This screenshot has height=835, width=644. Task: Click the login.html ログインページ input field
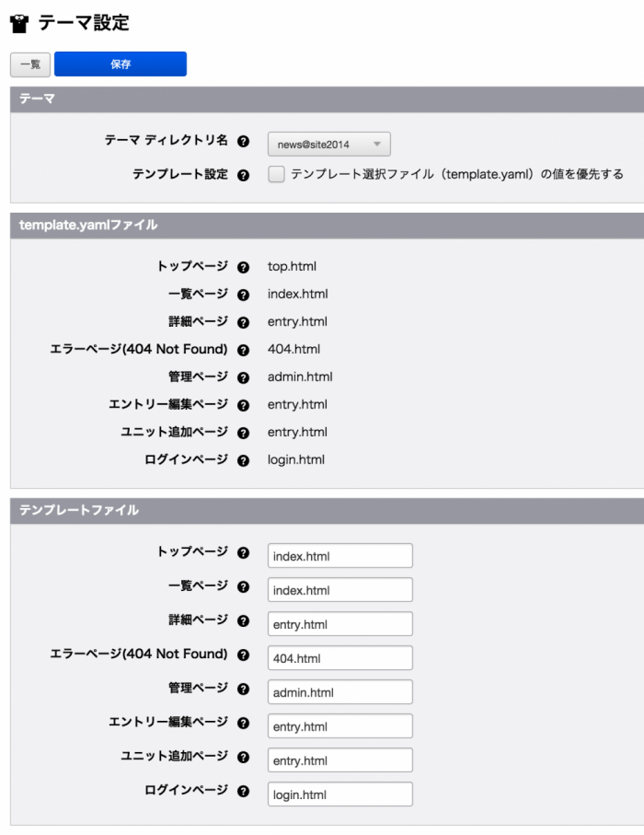[x=340, y=794]
